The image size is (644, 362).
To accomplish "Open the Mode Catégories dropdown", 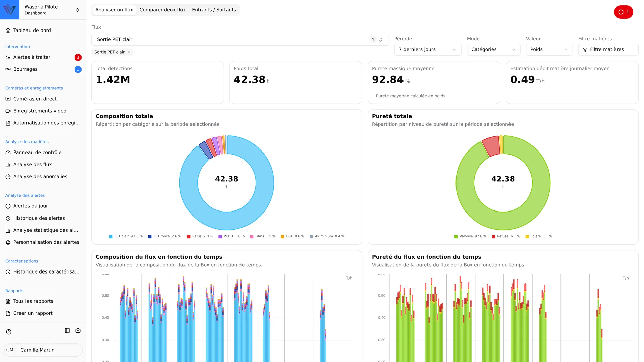I will pos(493,49).
